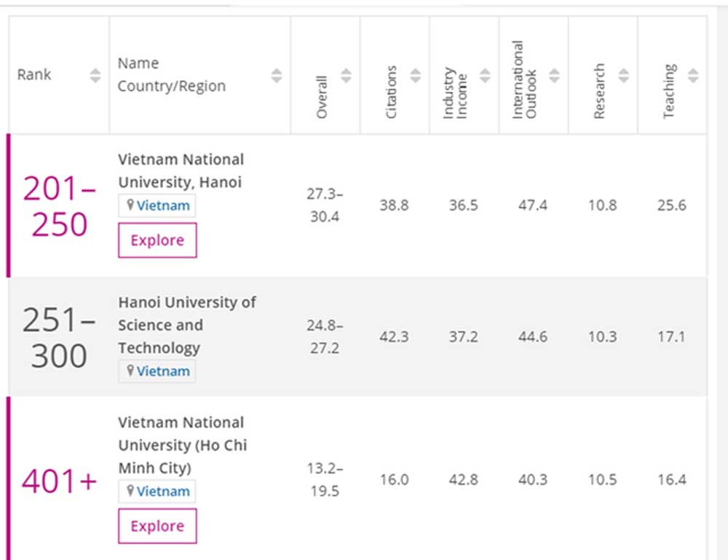Sort by Research score arrows
The image size is (728, 560).
pyautogui.click(x=623, y=75)
